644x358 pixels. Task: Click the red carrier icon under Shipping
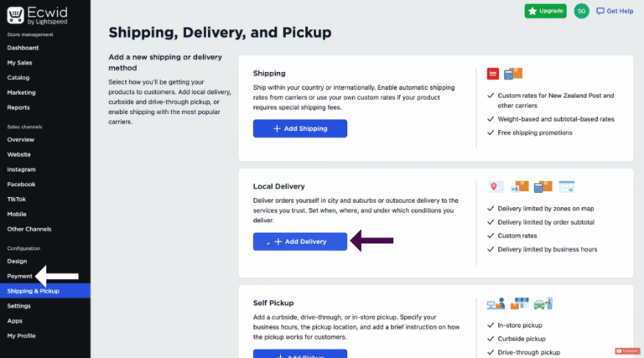pyautogui.click(x=493, y=74)
